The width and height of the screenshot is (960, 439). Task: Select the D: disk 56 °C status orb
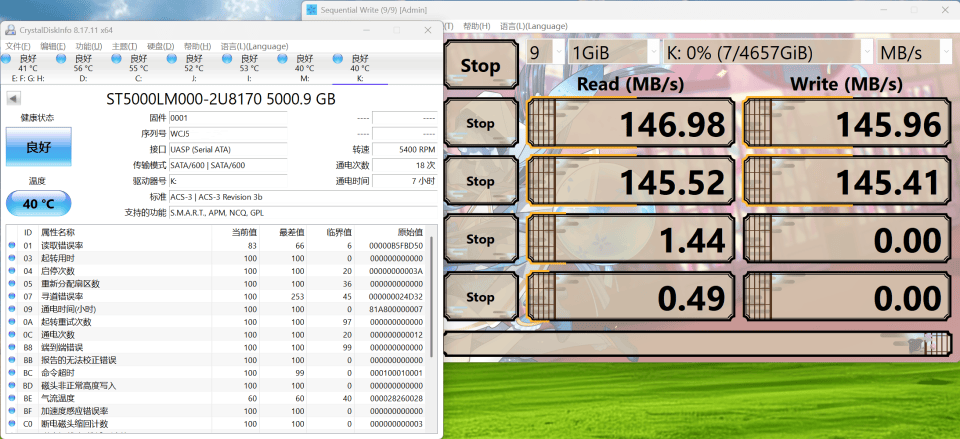(x=61, y=58)
